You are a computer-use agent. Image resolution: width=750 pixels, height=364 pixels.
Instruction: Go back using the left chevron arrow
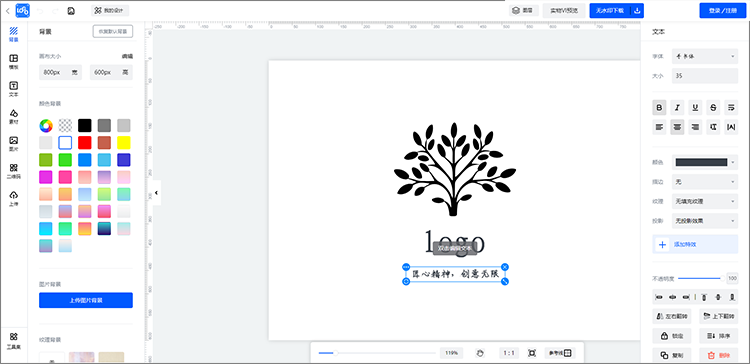8,11
